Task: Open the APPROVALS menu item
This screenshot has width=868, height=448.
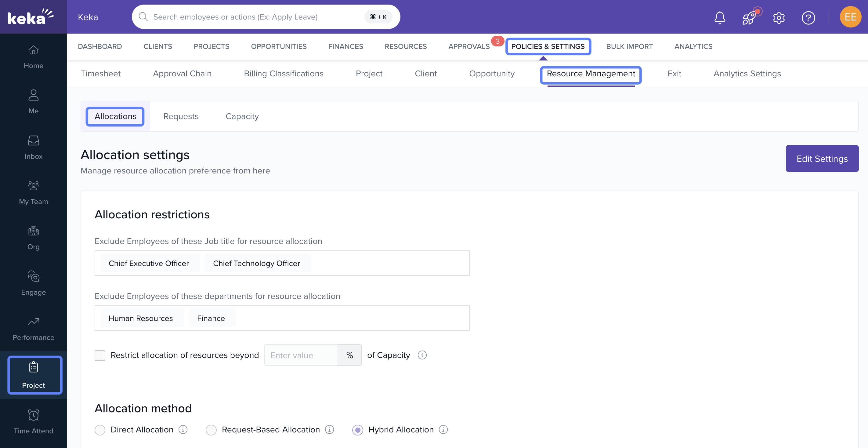Action: (469, 46)
